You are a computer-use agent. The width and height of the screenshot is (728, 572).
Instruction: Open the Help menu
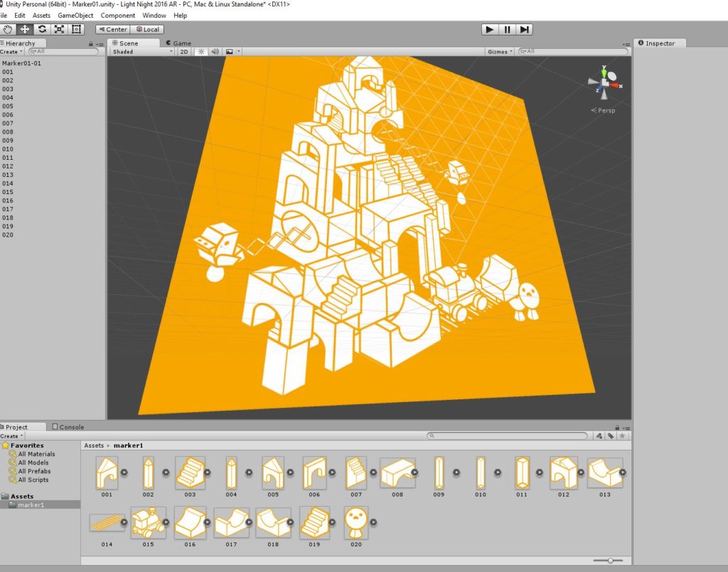(180, 16)
